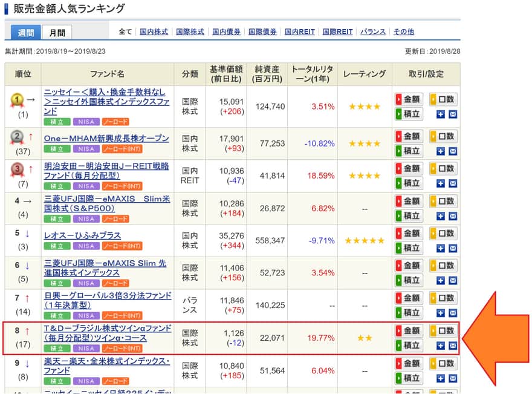Viewport: 532px width, 394px height.
Task: Click plus icon in グローバル3倍3分法ファンド row
Action: click(440, 313)
